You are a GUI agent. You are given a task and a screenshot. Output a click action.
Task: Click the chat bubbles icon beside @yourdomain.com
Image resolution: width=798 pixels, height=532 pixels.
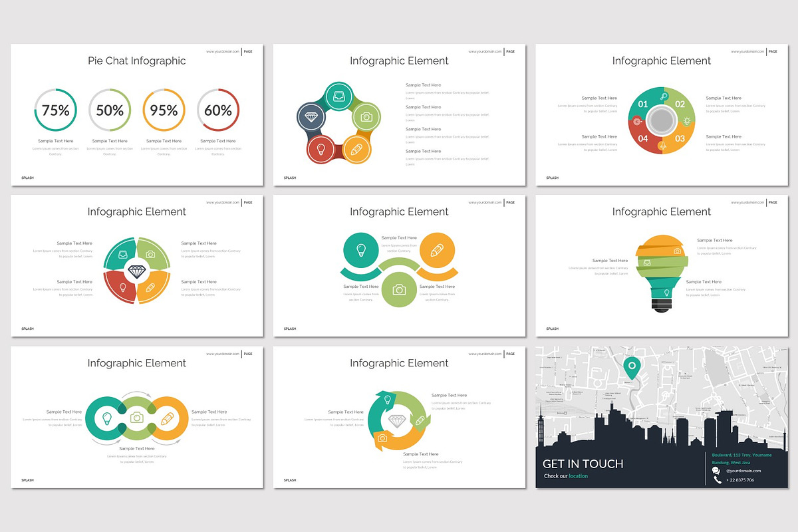click(x=716, y=471)
